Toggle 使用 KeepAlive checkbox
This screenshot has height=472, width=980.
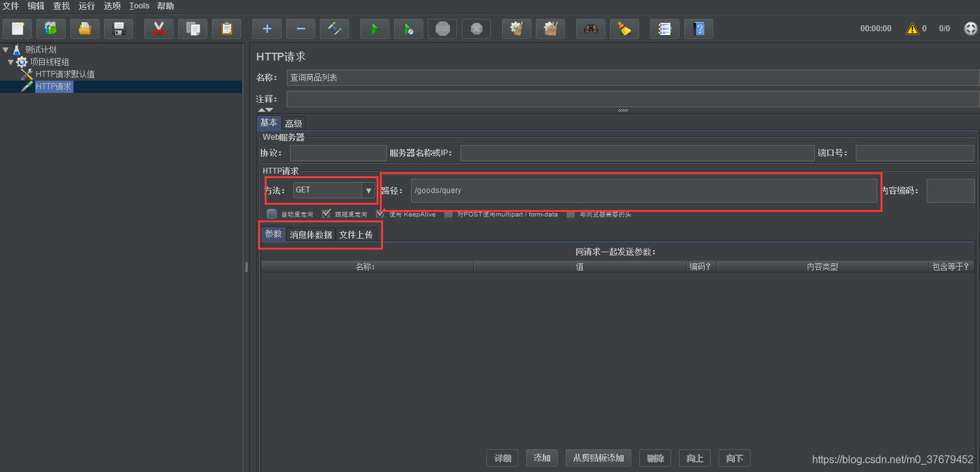[380, 214]
